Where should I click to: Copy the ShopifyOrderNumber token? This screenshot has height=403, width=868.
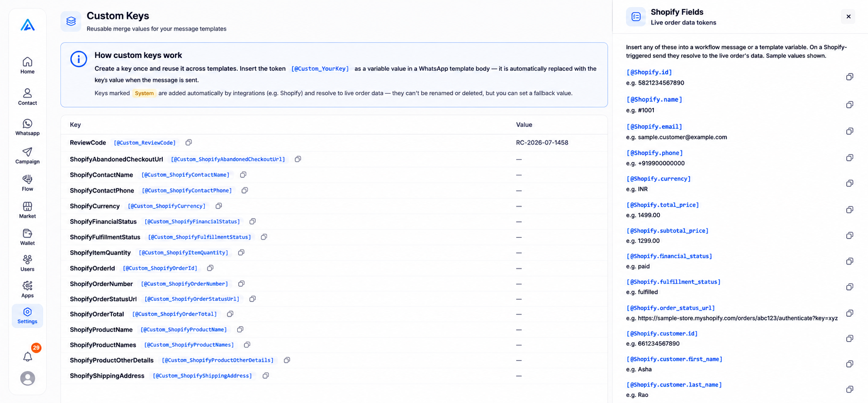pyautogui.click(x=242, y=284)
